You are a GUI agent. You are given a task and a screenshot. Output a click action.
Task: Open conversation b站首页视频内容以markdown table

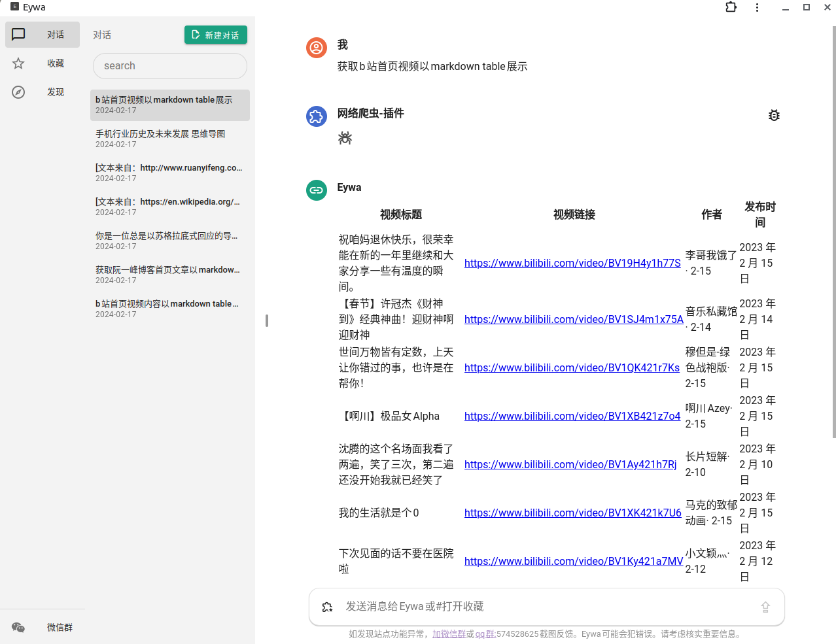(x=170, y=309)
